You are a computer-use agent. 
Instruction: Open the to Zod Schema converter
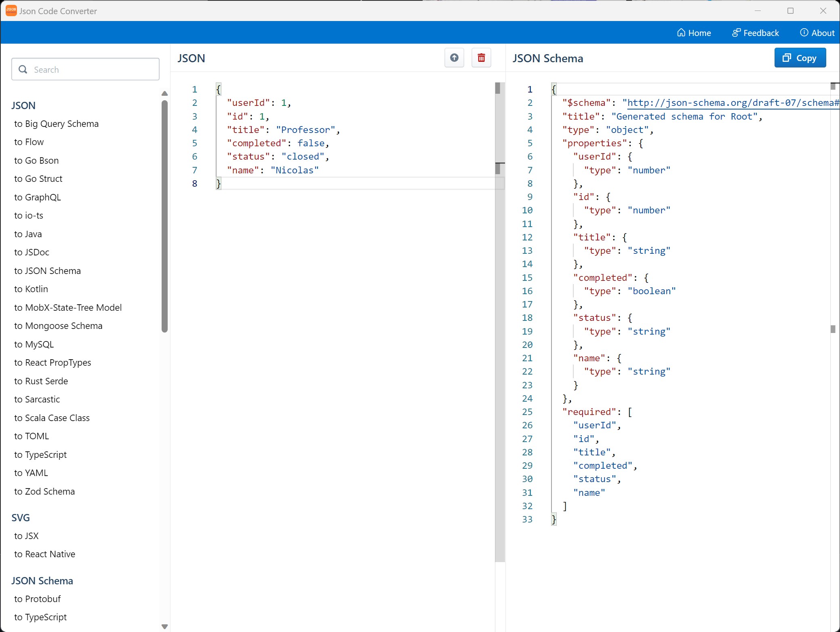coord(44,491)
